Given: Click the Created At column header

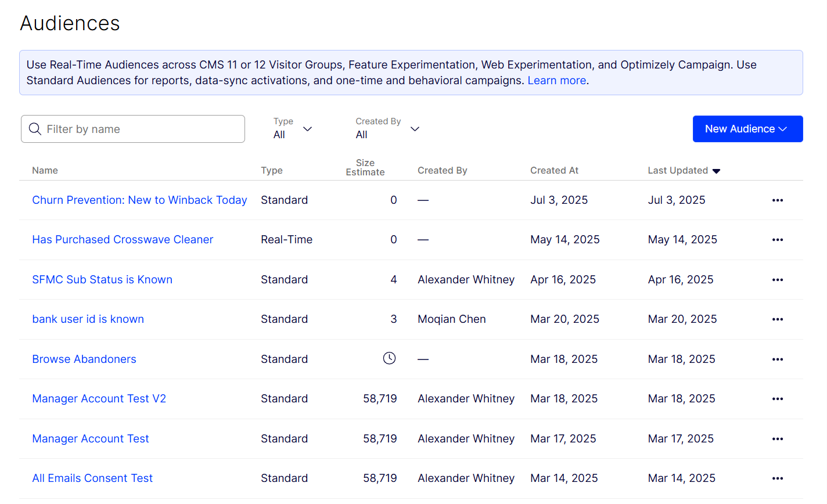Looking at the screenshot, I should [x=554, y=171].
